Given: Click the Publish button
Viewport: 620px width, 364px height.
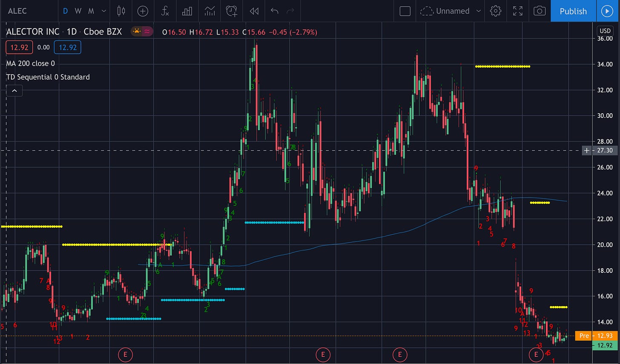Looking at the screenshot, I should coord(573,11).
